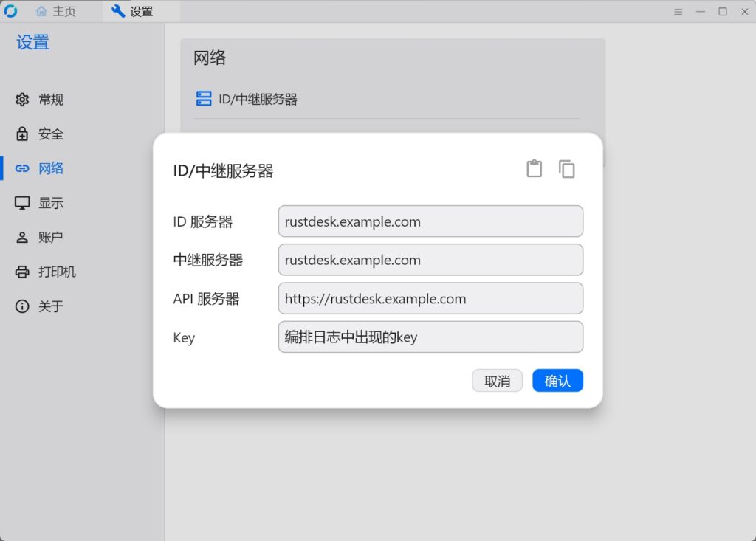Switch to the 主页 home tab
756x541 pixels.
[x=55, y=11]
